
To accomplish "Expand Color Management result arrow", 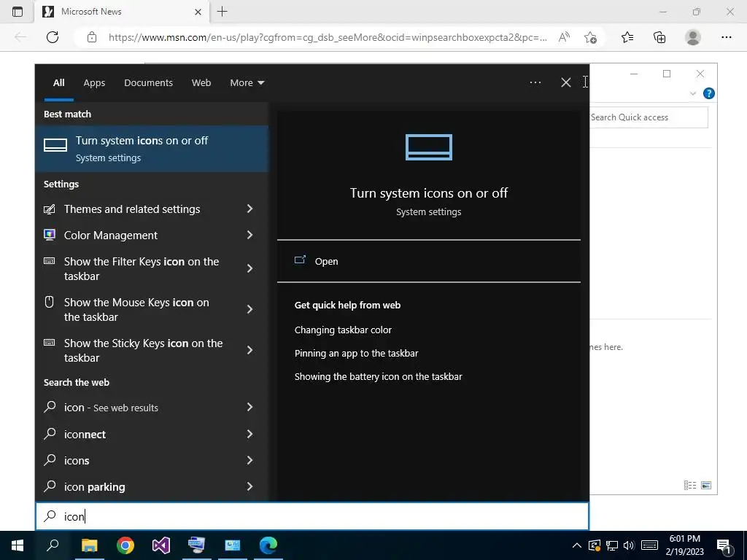I will pyautogui.click(x=249, y=235).
